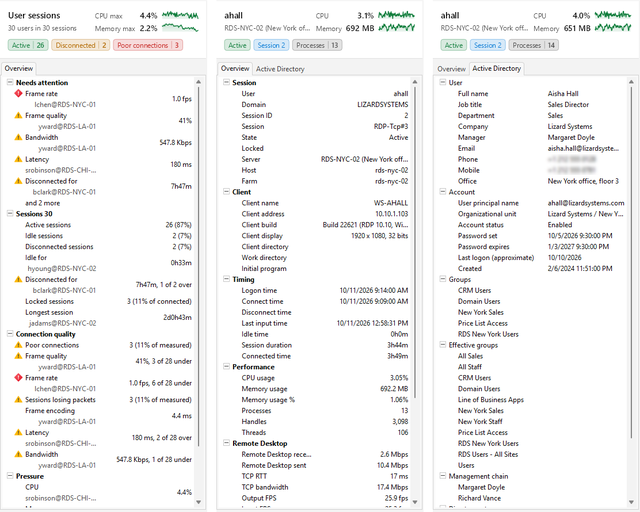Click the 'Client address' value 10.10.1.103
The image size is (640, 512).
tap(391, 214)
